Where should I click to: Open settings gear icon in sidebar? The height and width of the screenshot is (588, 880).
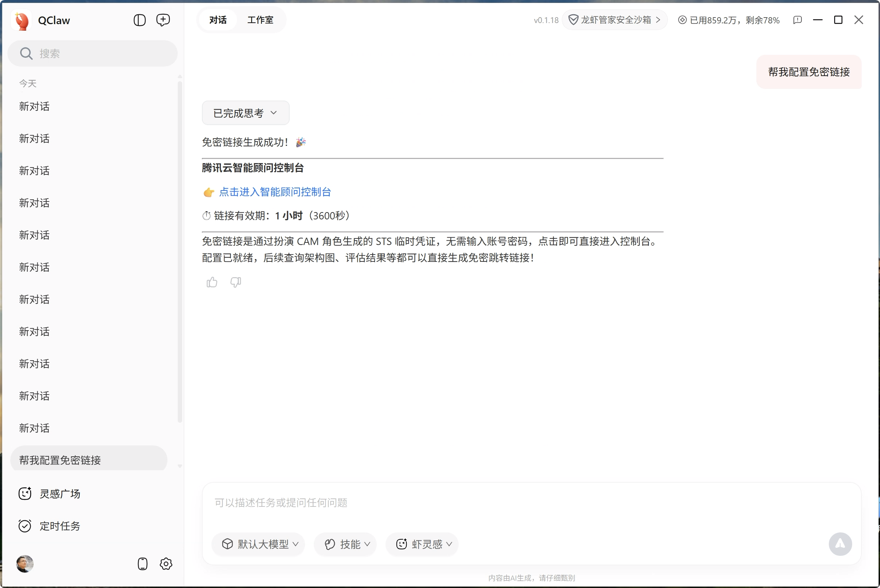[166, 563]
